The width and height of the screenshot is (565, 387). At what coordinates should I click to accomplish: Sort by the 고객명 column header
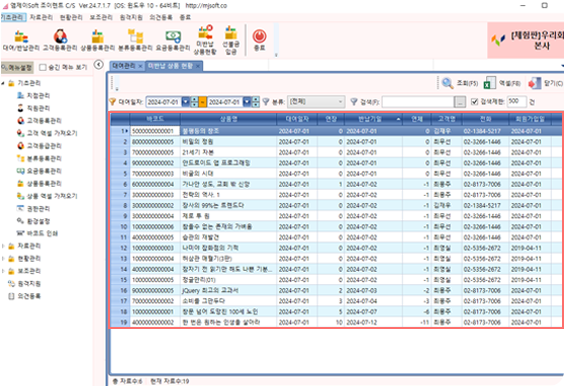pos(446,119)
